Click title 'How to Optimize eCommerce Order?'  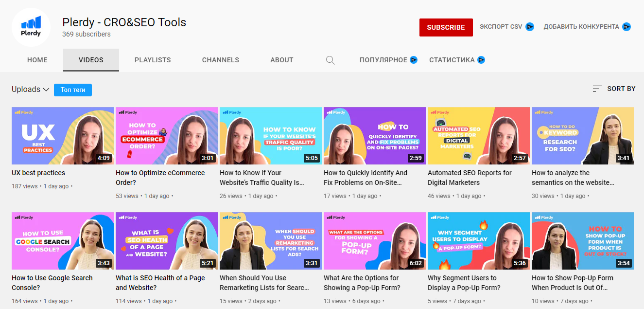tap(160, 178)
